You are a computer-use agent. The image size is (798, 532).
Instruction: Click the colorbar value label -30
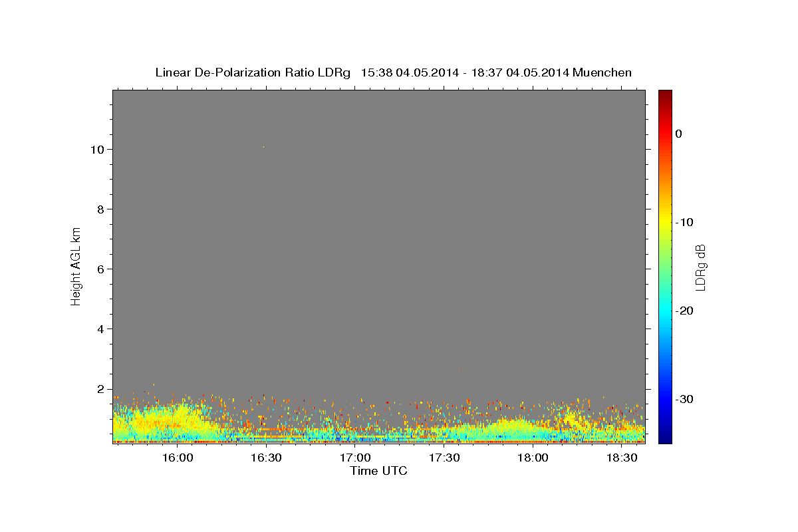pos(684,399)
